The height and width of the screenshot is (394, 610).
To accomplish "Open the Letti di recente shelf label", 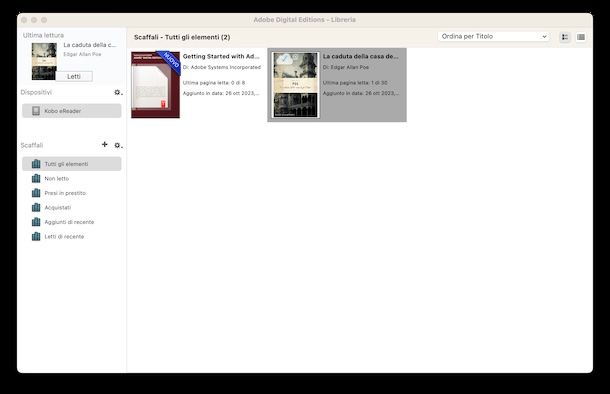I will tap(64, 236).
